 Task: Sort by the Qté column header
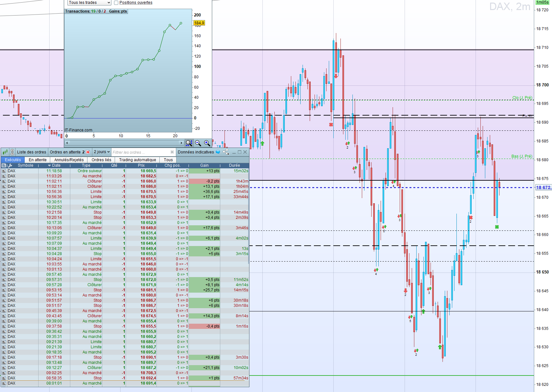coord(114,165)
